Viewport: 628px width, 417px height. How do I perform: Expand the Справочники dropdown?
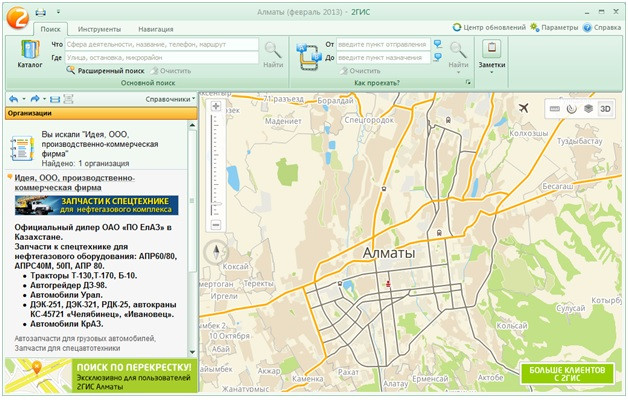tap(170, 99)
